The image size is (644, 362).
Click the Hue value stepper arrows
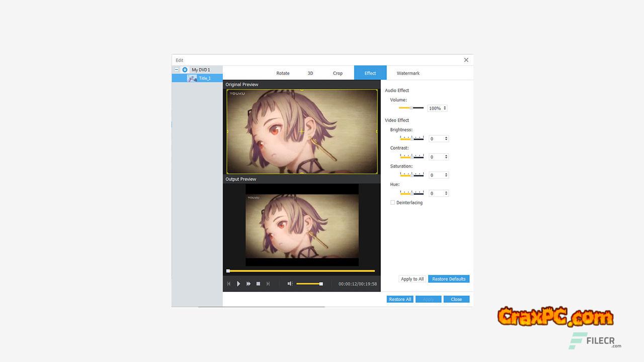coord(446,193)
